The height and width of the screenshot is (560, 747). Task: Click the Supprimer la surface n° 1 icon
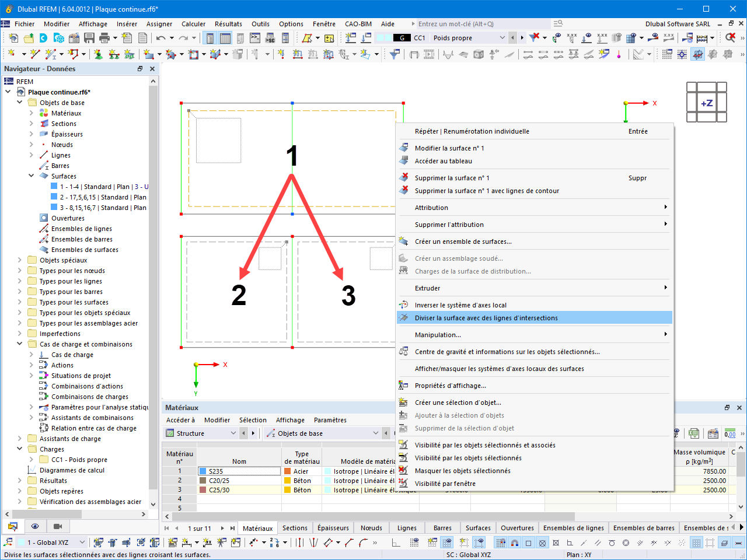(403, 178)
